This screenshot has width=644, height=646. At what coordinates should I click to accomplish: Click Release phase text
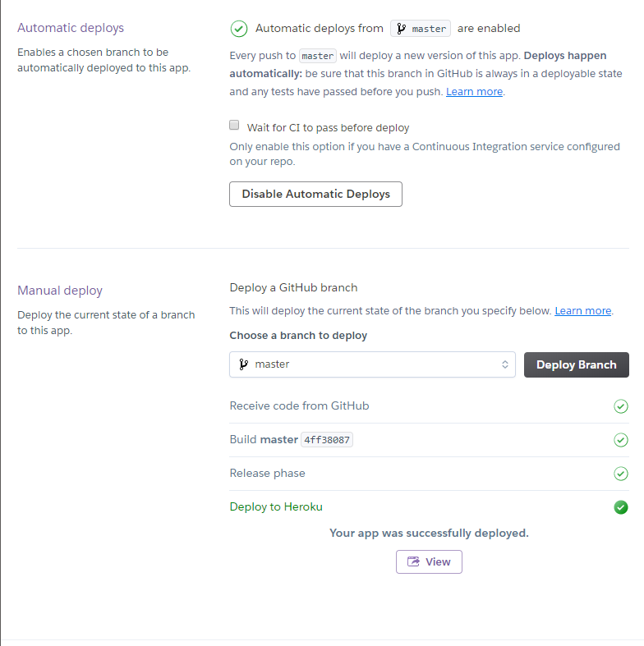(x=267, y=473)
